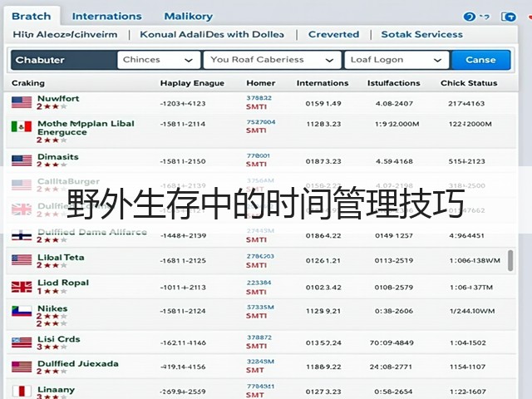Click star rating under Dulffied Juexada

[x=52, y=372]
